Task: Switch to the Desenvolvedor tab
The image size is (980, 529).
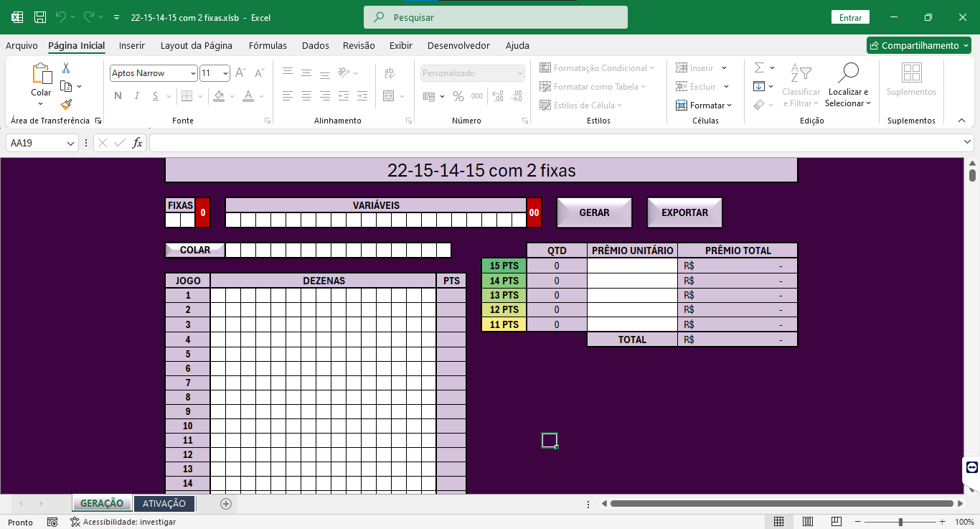Action: [458, 45]
